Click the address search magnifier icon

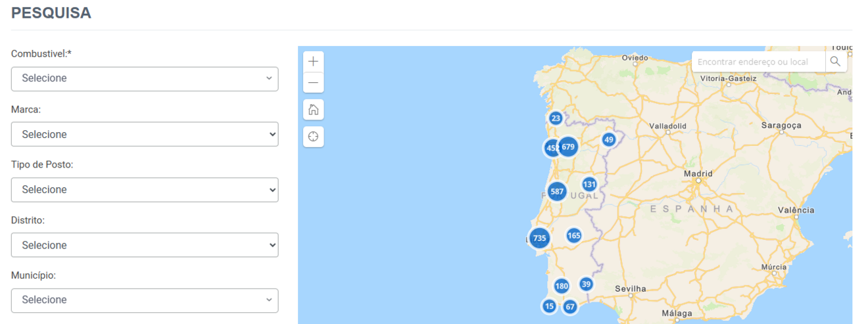tap(836, 61)
